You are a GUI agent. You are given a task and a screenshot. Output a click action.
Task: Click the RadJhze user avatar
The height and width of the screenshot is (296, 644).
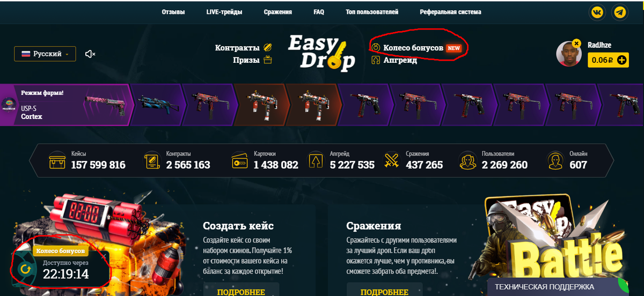pos(570,54)
